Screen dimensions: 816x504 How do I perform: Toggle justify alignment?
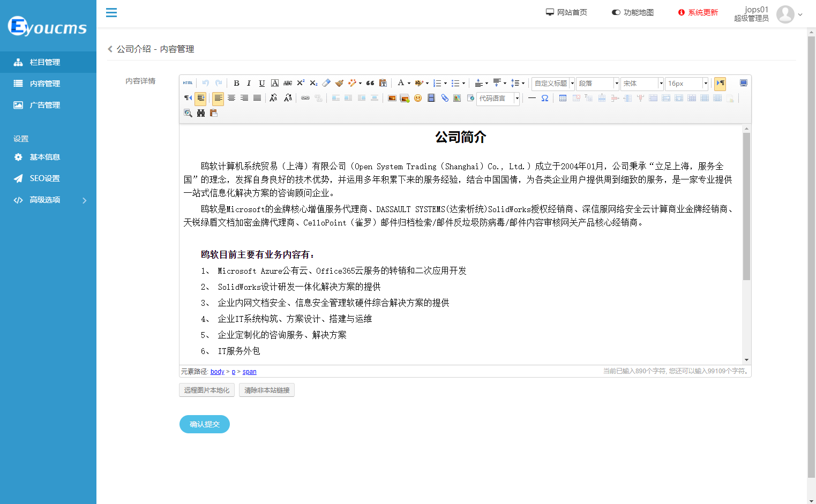tap(257, 98)
